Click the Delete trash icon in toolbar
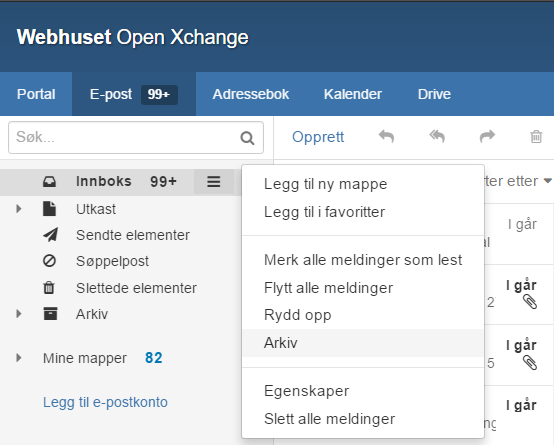 coord(536,136)
